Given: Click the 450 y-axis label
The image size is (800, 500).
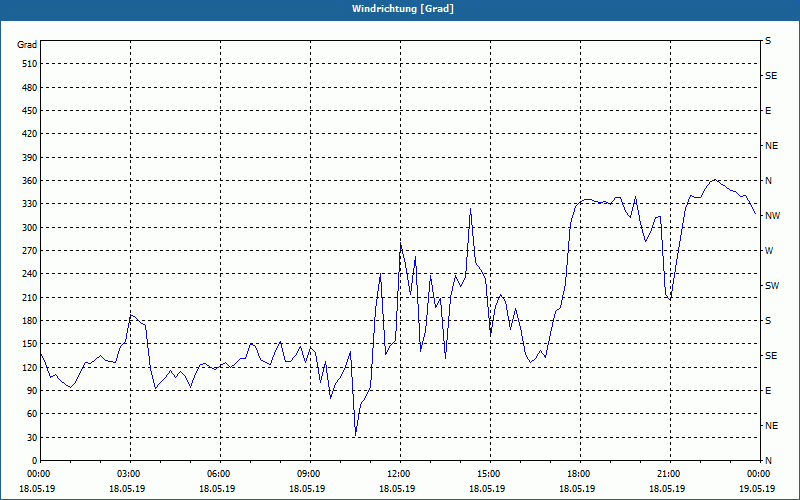Looking at the screenshot, I should pyautogui.click(x=30, y=111).
